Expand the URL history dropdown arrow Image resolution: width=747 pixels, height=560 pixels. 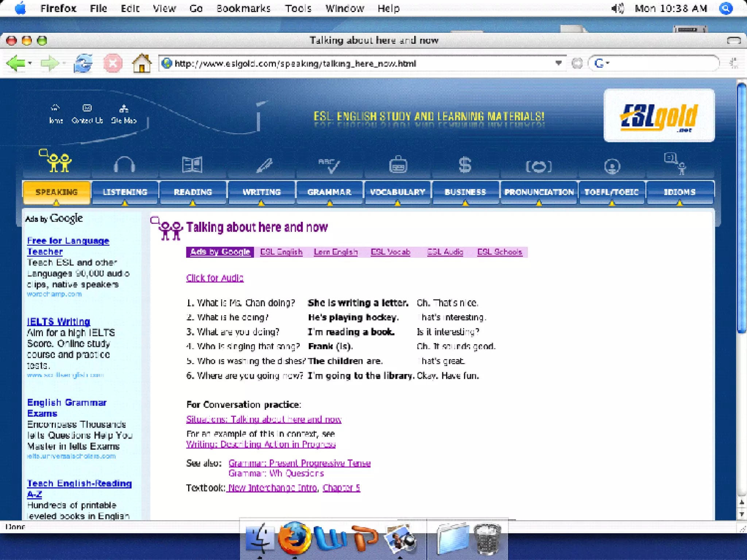(x=558, y=63)
